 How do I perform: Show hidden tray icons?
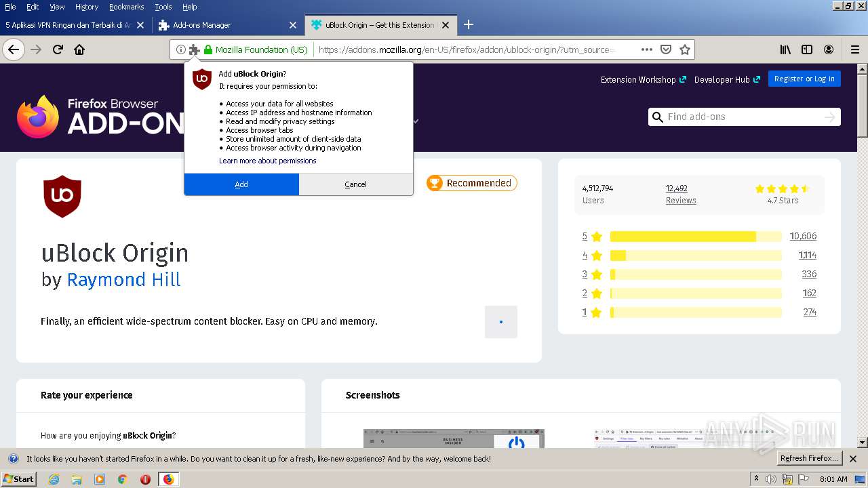click(756, 479)
